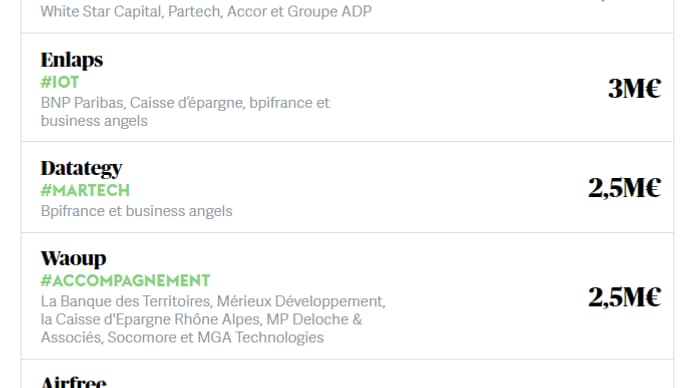The image size is (690, 388).
Task: Click Datategy's 2,5M€ funding amount
Action: pyautogui.click(x=624, y=188)
